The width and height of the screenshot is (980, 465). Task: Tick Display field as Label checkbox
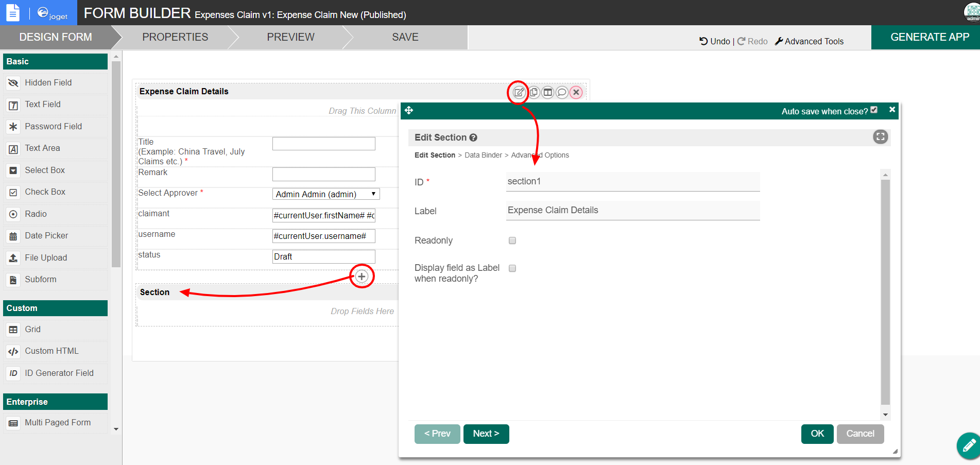[512, 268]
